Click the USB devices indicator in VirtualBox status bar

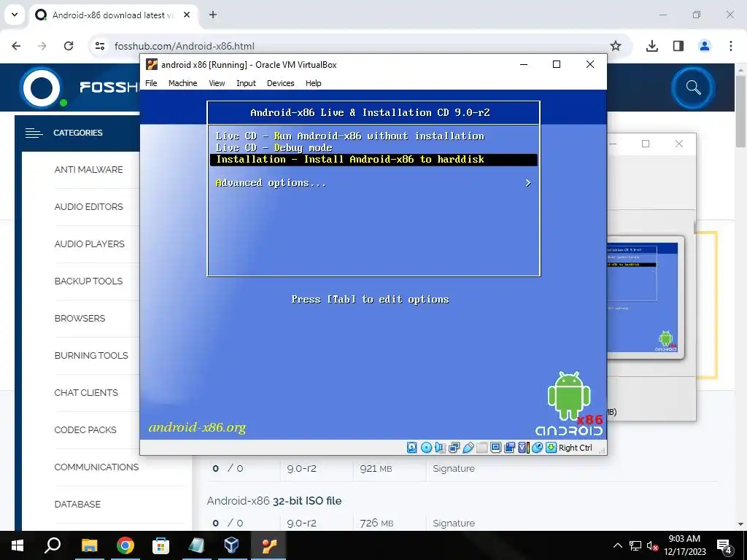tap(468, 448)
